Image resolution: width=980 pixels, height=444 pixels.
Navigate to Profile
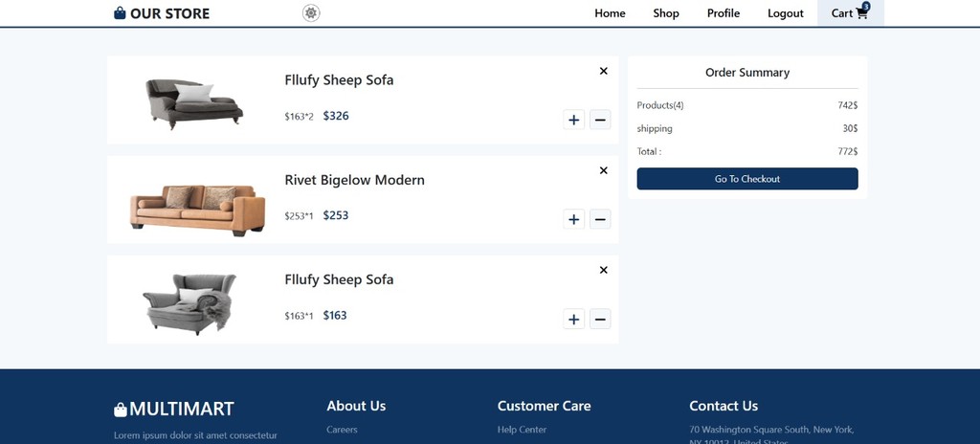click(x=724, y=13)
